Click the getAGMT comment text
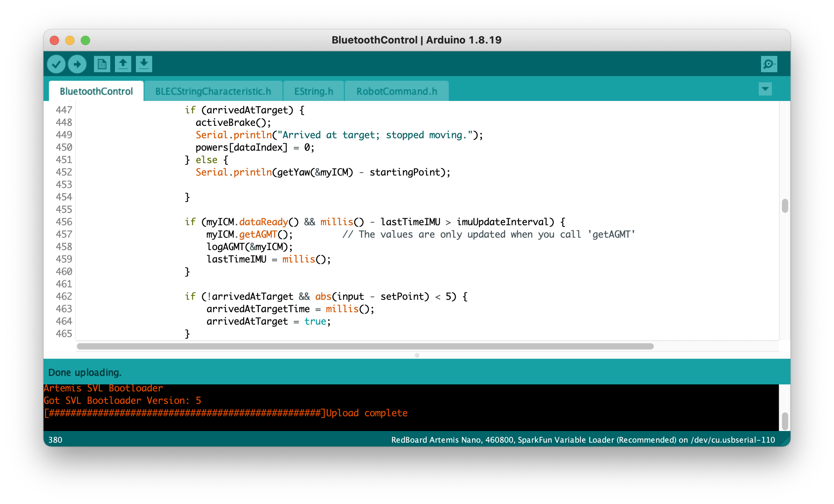834x504 pixels. click(x=489, y=235)
